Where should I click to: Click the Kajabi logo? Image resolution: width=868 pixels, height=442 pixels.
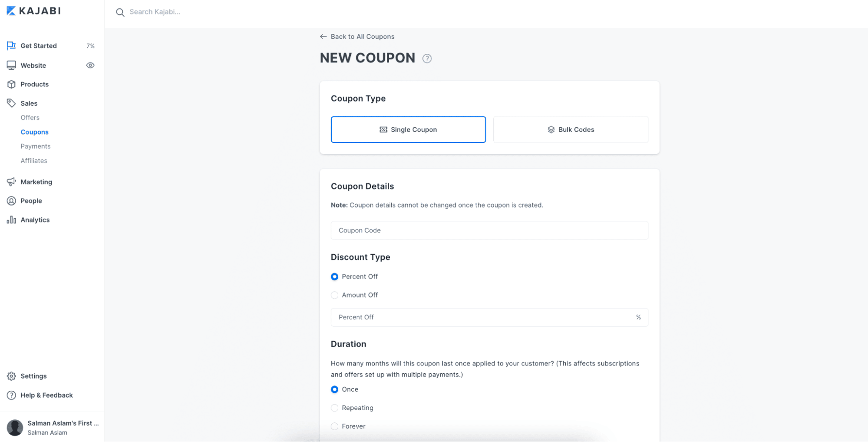(x=33, y=11)
